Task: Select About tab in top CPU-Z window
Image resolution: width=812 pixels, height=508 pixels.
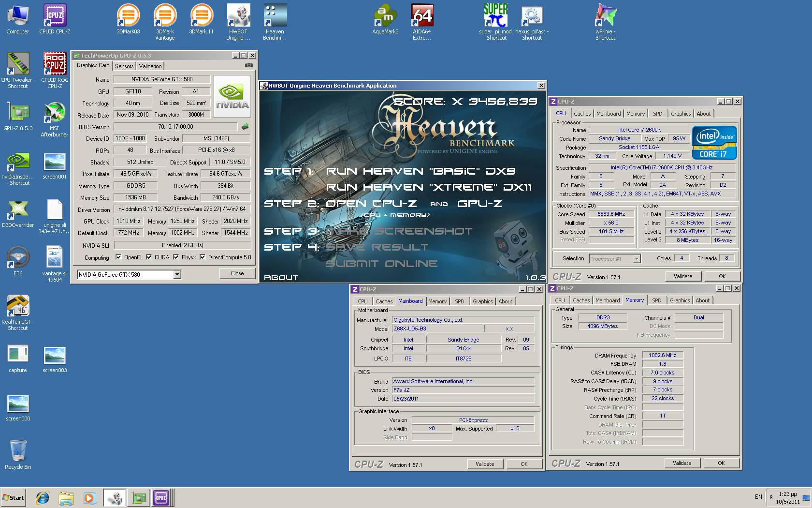Action: tap(703, 114)
